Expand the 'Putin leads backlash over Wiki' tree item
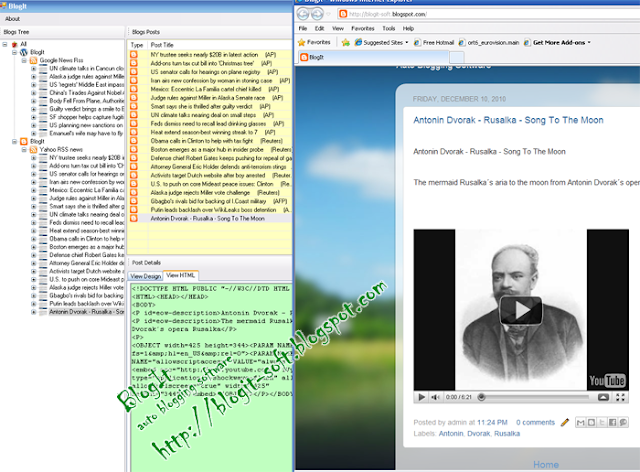Screen dimensions: 640x472 tap(33, 304)
